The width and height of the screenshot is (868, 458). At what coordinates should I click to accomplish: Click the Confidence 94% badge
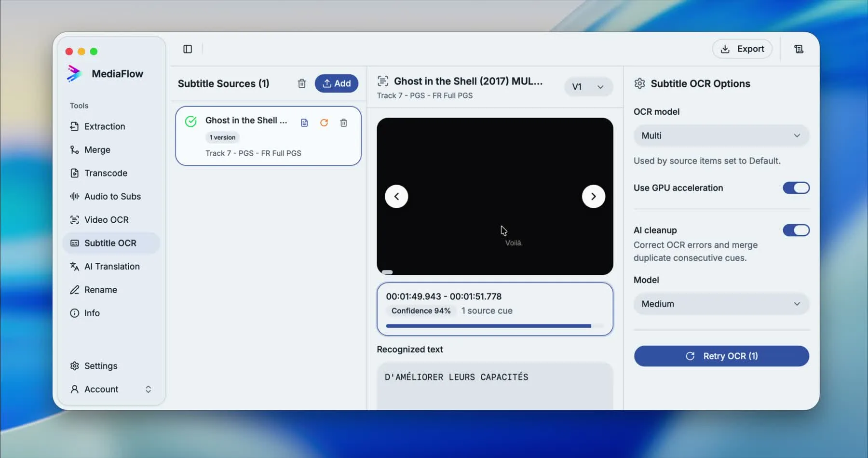421,311
